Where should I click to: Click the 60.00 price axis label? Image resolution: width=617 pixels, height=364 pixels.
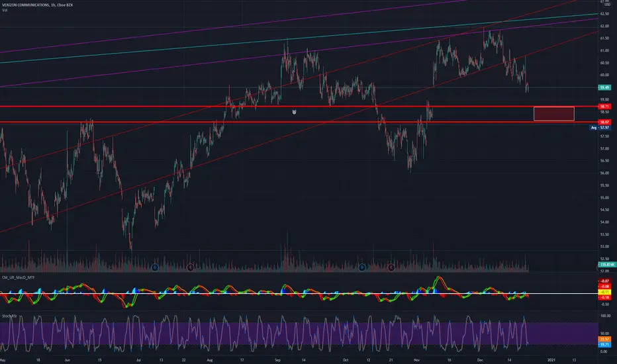pyautogui.click(x=604, y=75)
